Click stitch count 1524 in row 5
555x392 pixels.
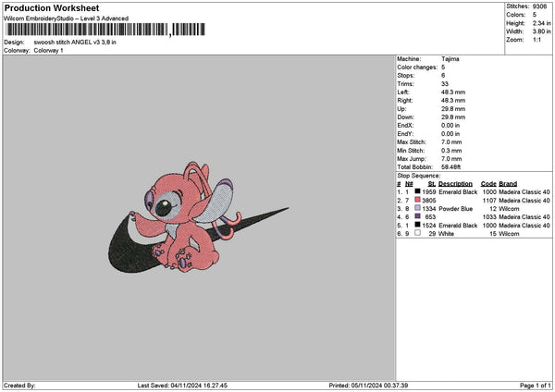[x=429, y=226]
